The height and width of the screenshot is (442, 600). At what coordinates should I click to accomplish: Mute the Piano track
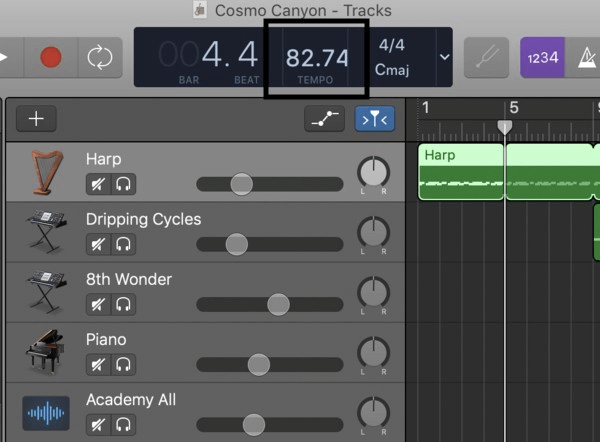click(98, 364)
